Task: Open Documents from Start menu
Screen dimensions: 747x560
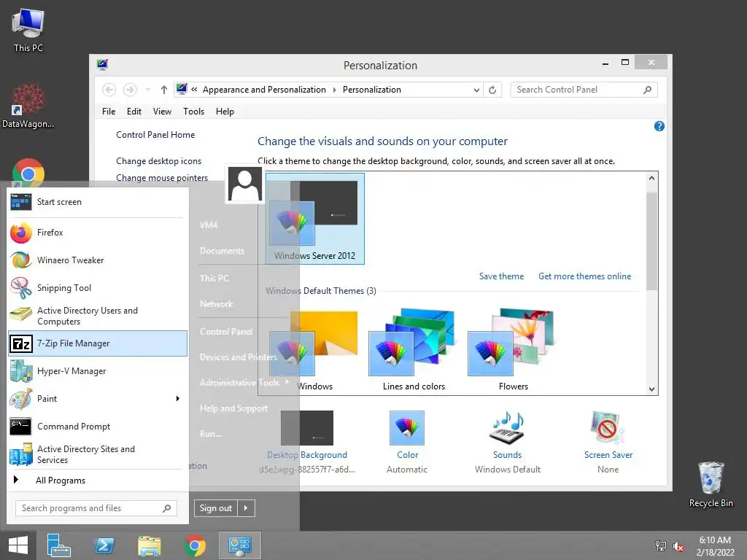Action: (x=222, y=251)
